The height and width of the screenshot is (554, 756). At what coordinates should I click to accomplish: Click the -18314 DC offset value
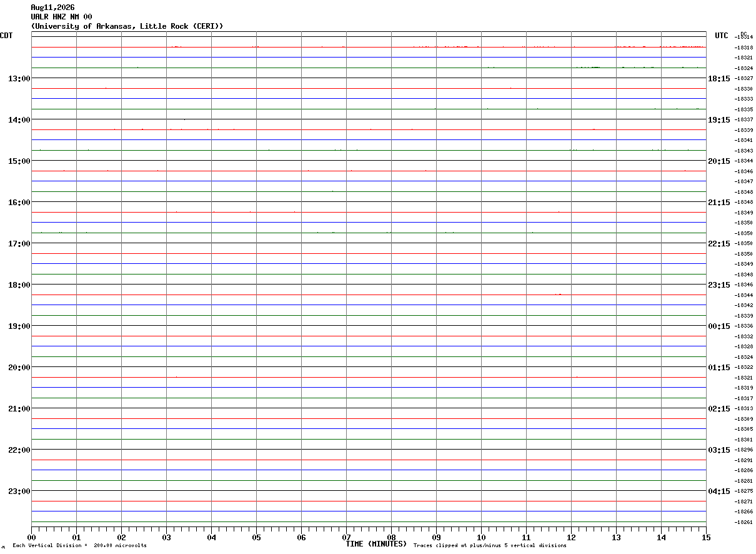tap(744, 37)
